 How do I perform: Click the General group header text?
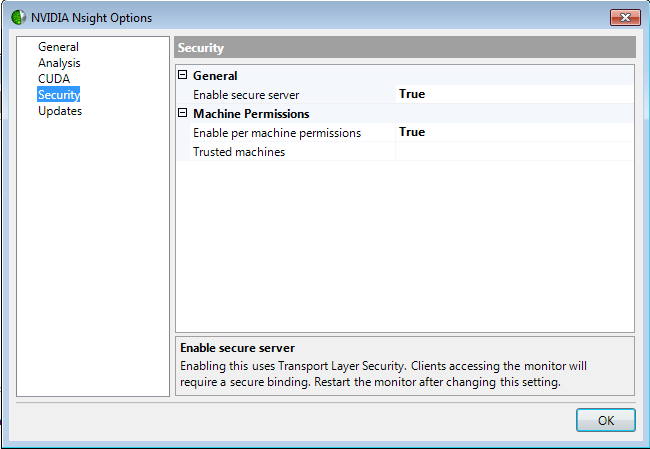point(215,76)
